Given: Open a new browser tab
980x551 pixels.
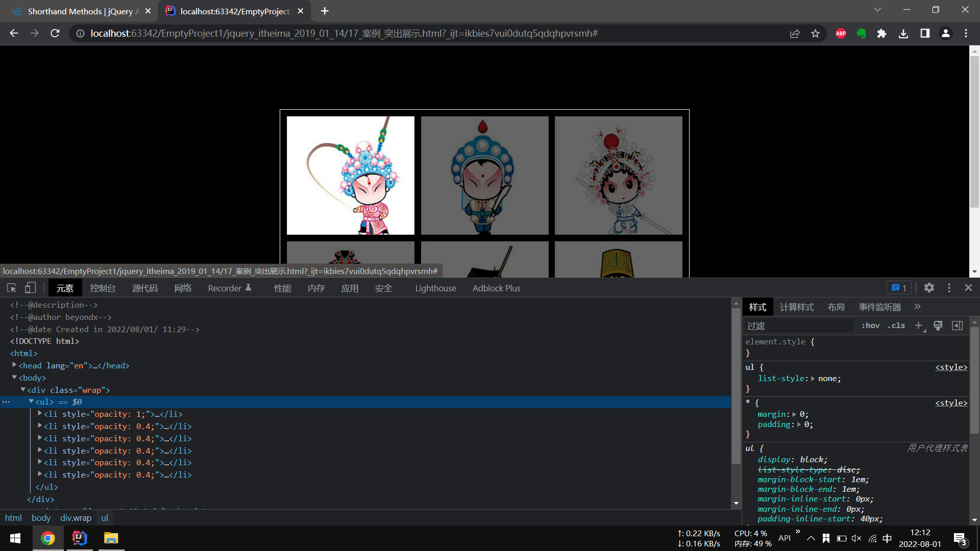Looking at the screenshot, I should click(325, 11).
